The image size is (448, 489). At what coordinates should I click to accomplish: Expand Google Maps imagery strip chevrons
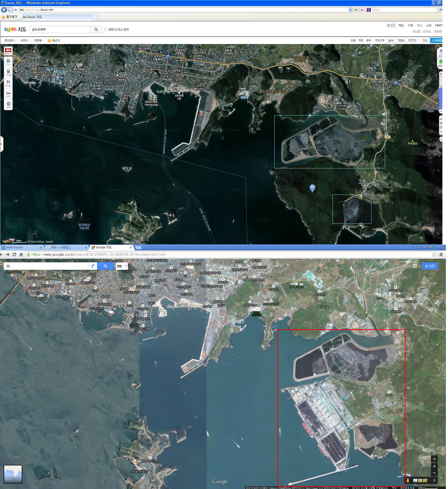[434, 480]
